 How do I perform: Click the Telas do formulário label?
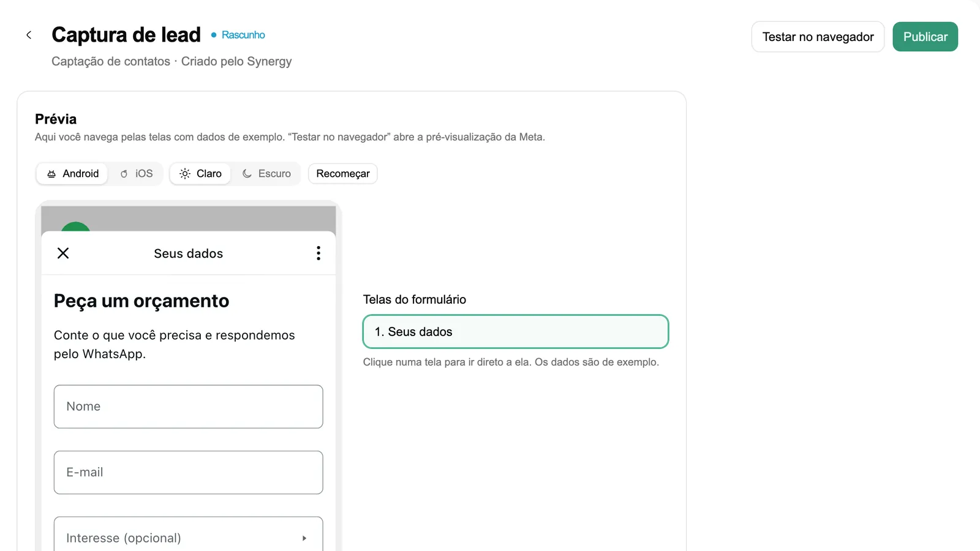(x=415, y=299)
